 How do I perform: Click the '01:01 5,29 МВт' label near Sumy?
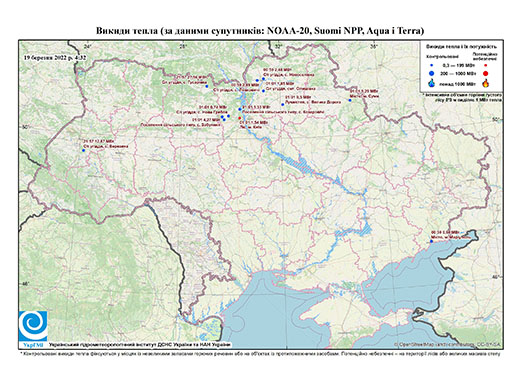pyautogui.click(x=364, y=91)
